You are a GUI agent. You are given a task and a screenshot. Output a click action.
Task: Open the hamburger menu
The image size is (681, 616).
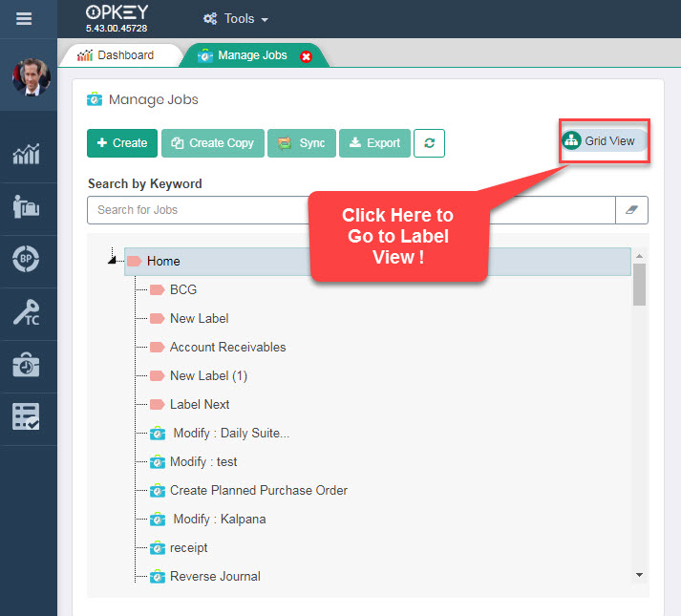click(x=24, y=19)
